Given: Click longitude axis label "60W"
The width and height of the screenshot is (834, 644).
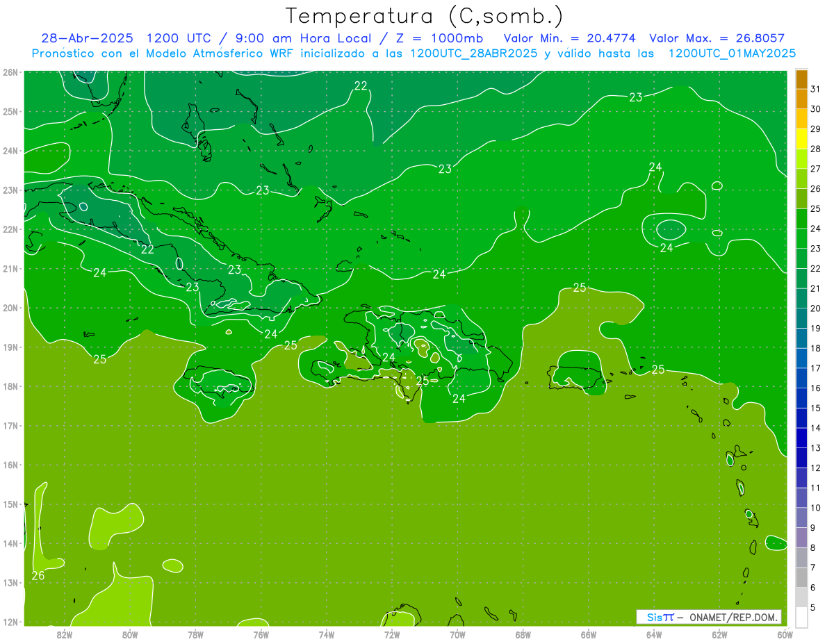Looking at the screenshot, I should coord(785,634).
